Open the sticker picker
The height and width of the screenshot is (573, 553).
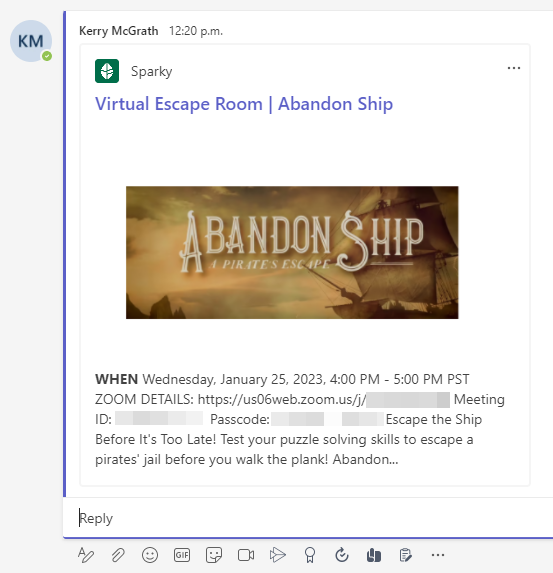click(214, 555)
